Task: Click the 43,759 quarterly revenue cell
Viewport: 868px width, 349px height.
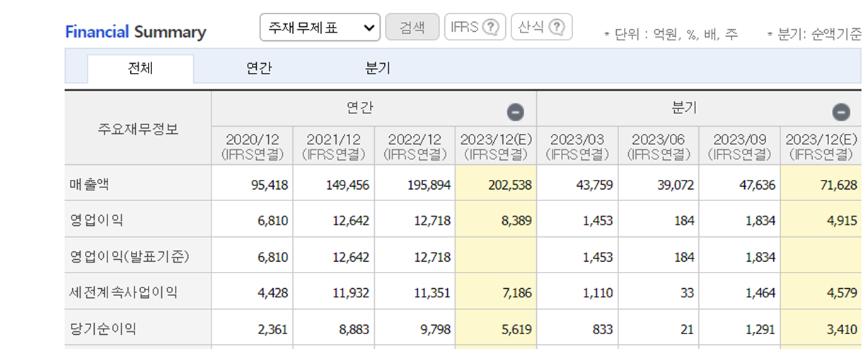Action: pos(577,184)
